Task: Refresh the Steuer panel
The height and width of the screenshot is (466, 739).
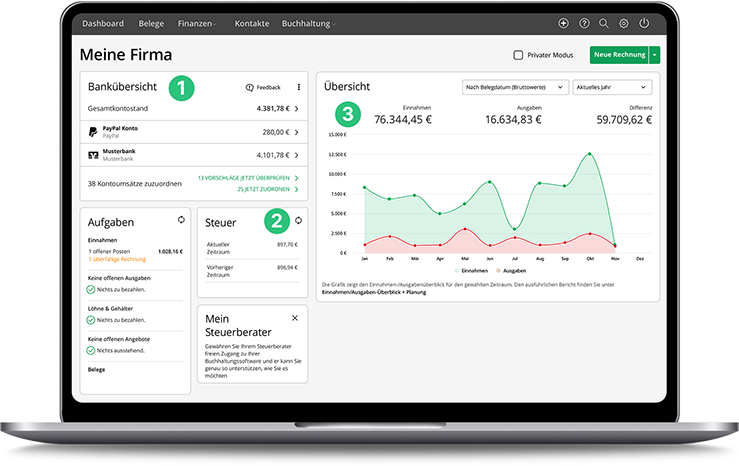Action: [x=298, y=220]
